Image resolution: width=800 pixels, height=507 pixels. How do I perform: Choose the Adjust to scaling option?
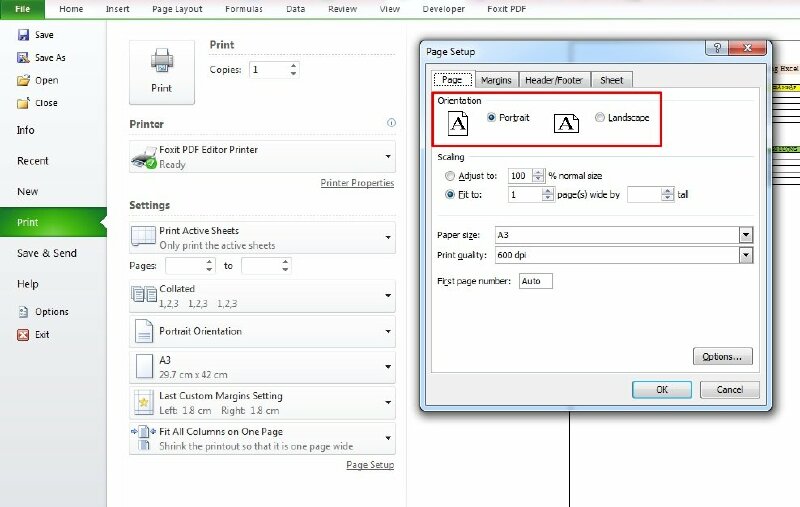coord(450,176)
